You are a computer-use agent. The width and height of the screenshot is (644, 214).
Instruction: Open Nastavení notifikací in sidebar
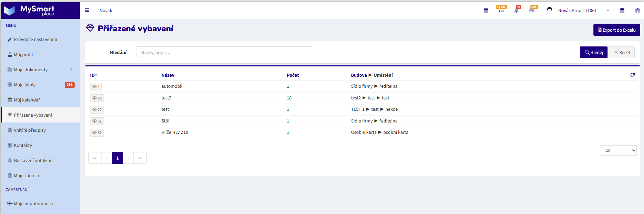tap(40, 160)
